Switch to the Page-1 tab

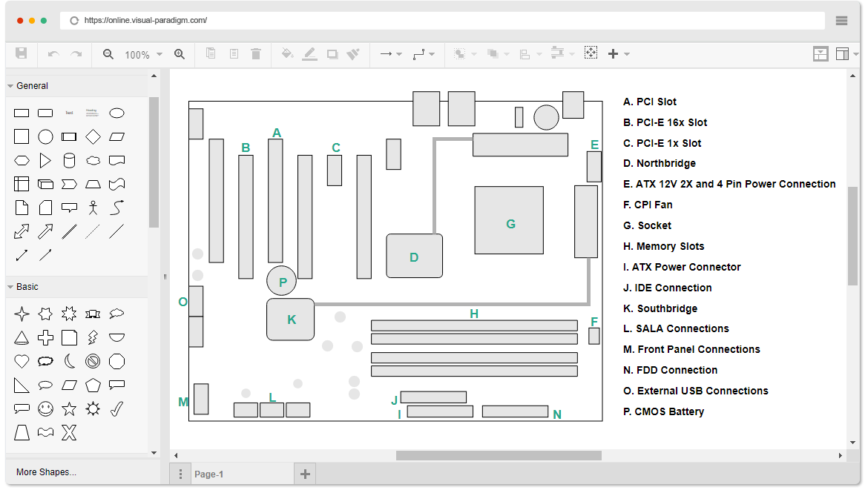(208, 474)
